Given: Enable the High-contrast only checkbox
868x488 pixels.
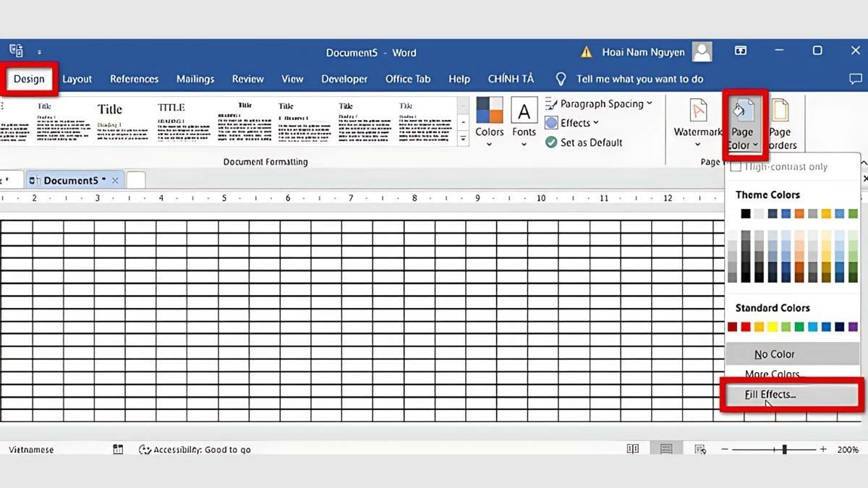Looking at the screenshot, I should pos(736,167).
